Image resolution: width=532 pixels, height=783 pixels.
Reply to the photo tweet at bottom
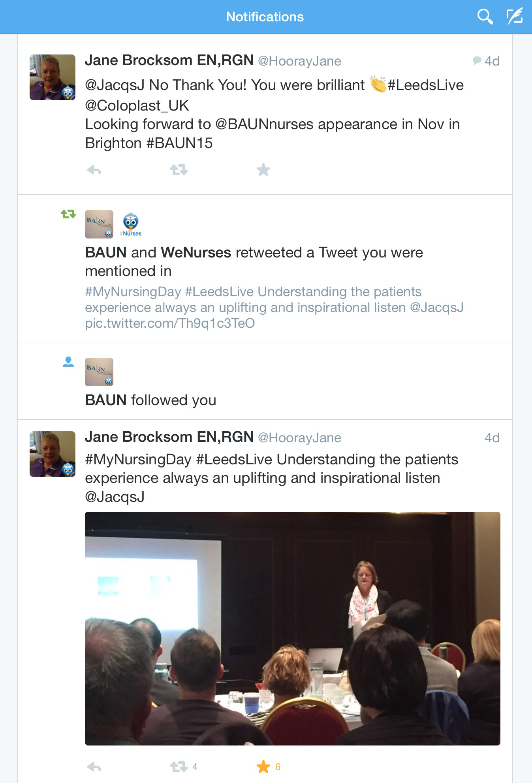pos(94,767)
